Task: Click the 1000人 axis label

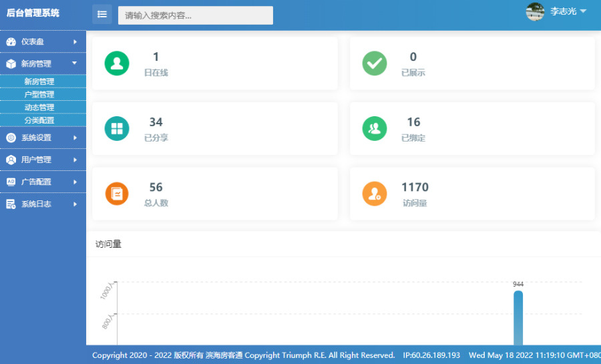Action: (x=107, y=291)
